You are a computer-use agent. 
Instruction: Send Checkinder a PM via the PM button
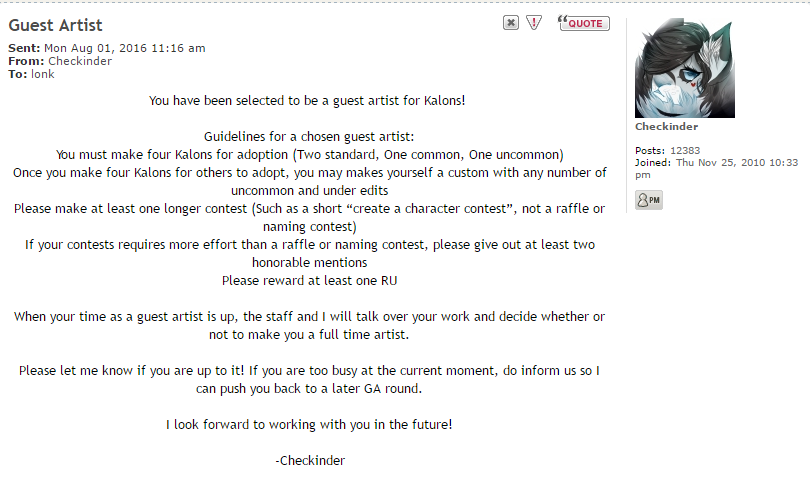649,200
